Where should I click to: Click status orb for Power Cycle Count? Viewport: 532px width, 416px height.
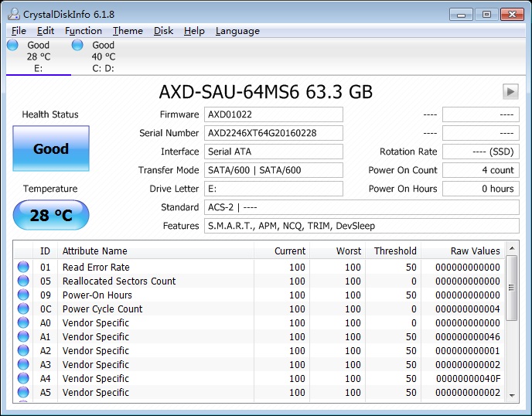click(x=23, y=309)
